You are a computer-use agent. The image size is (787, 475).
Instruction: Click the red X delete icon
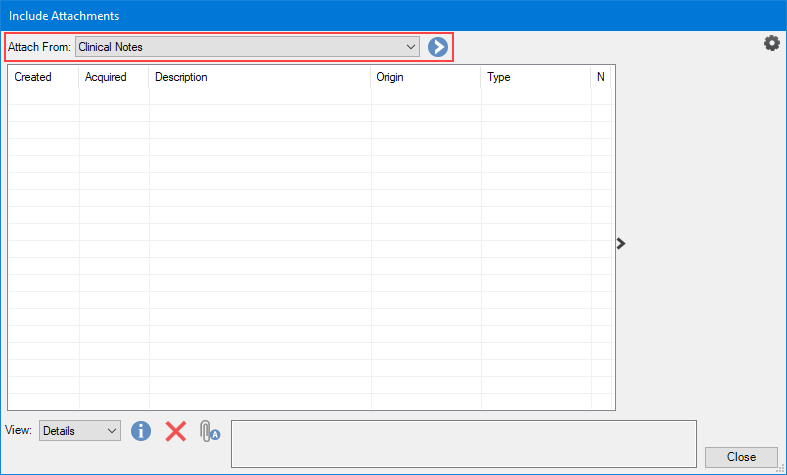pyautogui.click(x=176, y=431)
